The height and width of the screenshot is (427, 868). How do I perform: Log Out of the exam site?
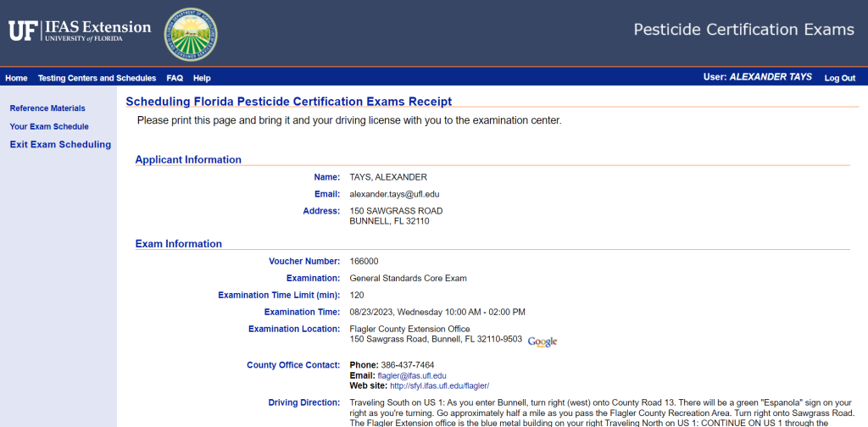[x=839, y=78]
